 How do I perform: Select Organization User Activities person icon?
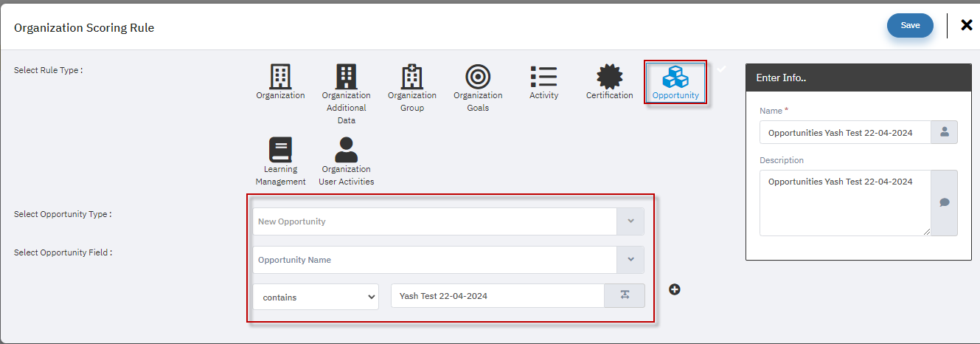pyautogui.click(x=346, y=150)
